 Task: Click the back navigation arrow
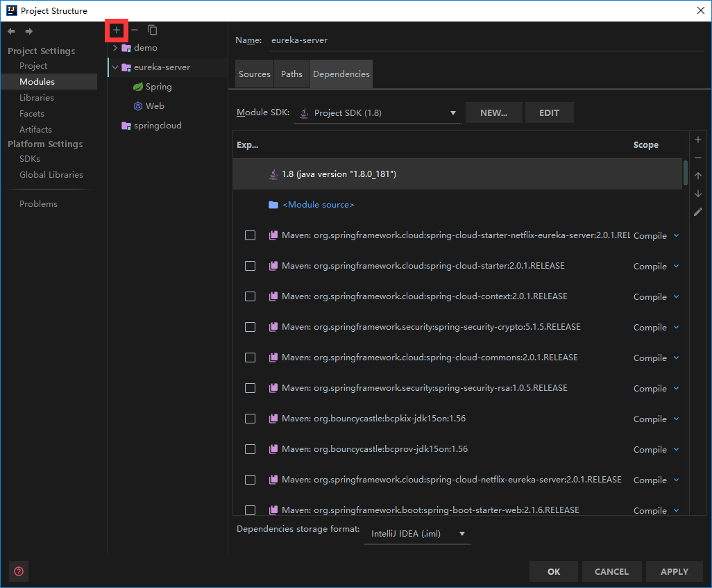10,31
